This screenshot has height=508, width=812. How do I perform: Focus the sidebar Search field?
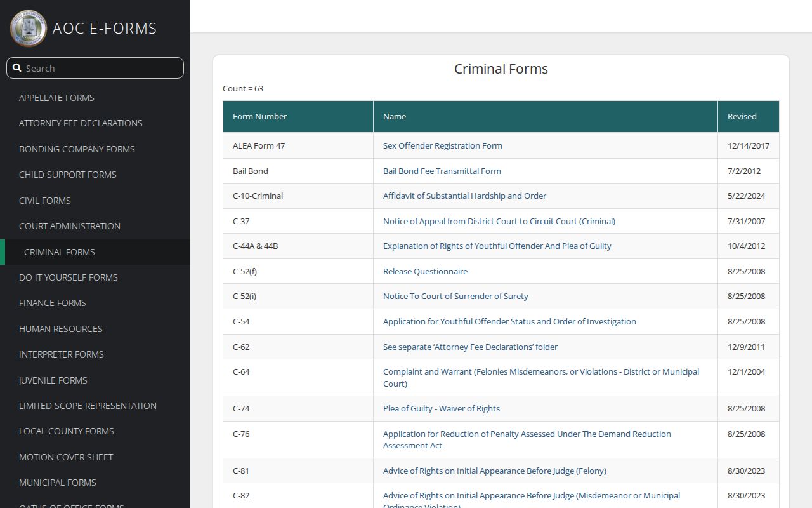pyautogui.click(x=95, y=68)
